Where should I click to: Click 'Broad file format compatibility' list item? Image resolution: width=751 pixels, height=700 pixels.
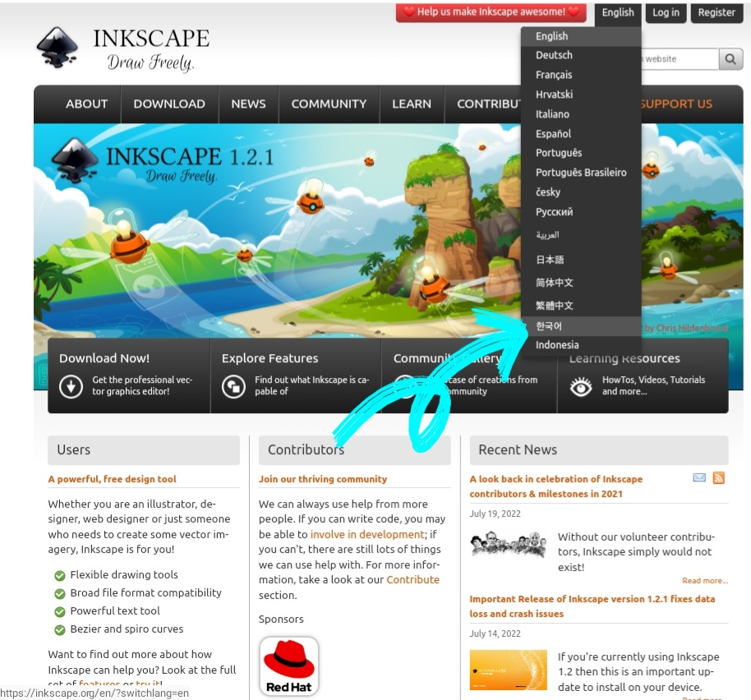click(146, 592)
